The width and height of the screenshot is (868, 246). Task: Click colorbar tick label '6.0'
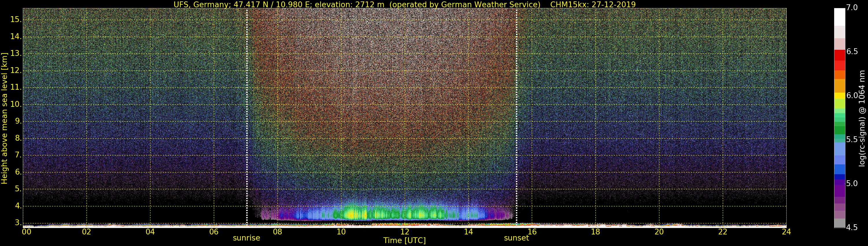pos(852,96)
